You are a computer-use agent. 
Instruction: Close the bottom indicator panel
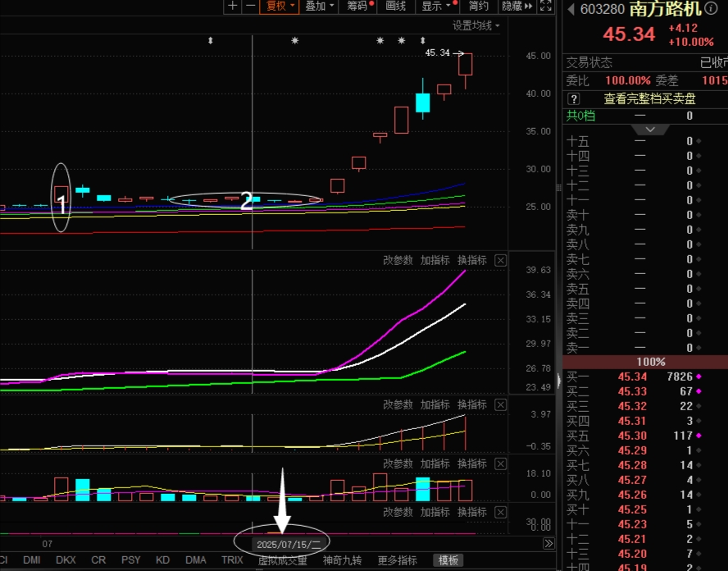point(500,513)
